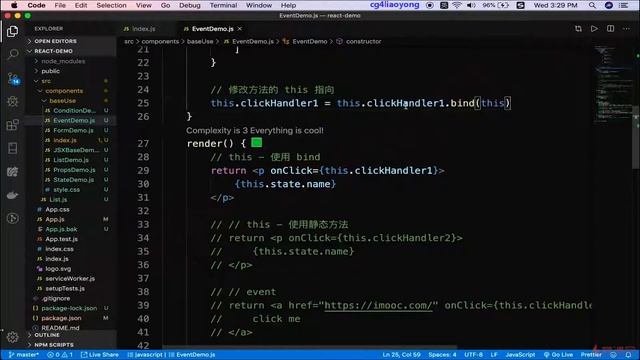The image size is (640, 360).
Task: Open macOS Spotlight search
Action: pyautogui.click(x=592, y=5)
